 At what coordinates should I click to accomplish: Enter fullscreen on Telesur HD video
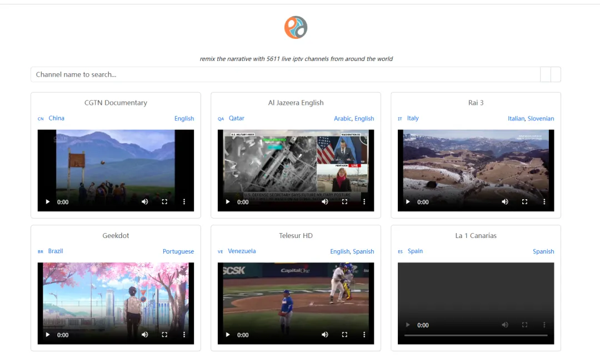click(x=345, y=335)
